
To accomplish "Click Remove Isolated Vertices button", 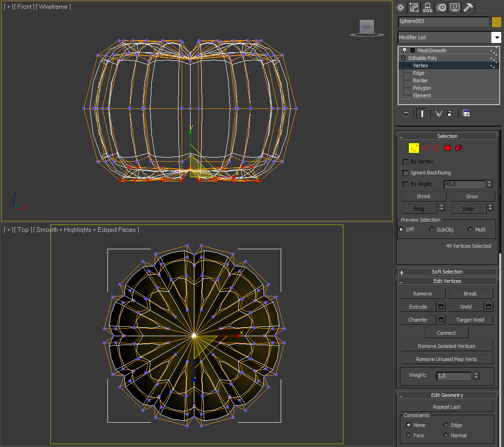I will pyautogui.click(x=447, y=346).
